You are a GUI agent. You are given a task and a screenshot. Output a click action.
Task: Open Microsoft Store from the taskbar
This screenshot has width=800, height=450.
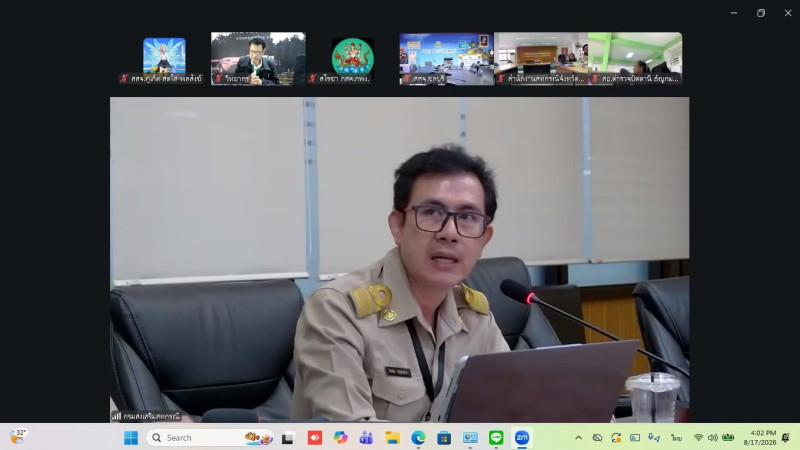point(444,438)
